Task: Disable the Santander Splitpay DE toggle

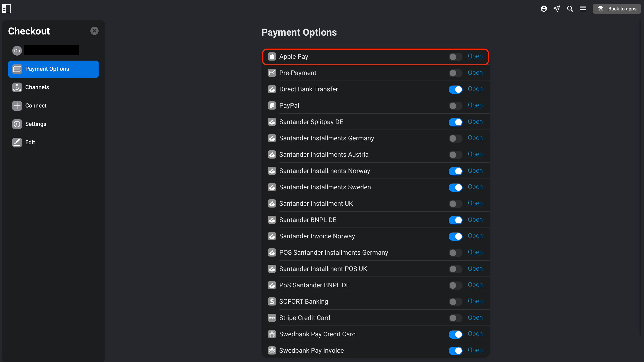Action: tap(455, 122)
